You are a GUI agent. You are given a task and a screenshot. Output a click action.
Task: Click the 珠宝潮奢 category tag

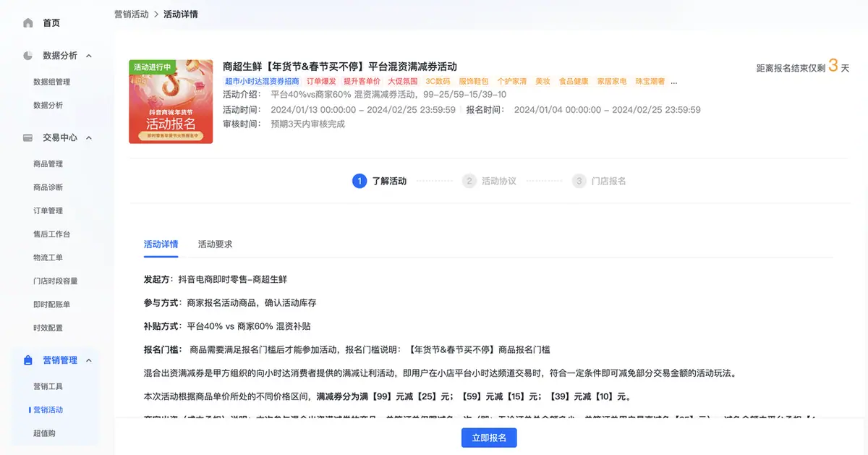pyautogui.click(x=650, y=82)
